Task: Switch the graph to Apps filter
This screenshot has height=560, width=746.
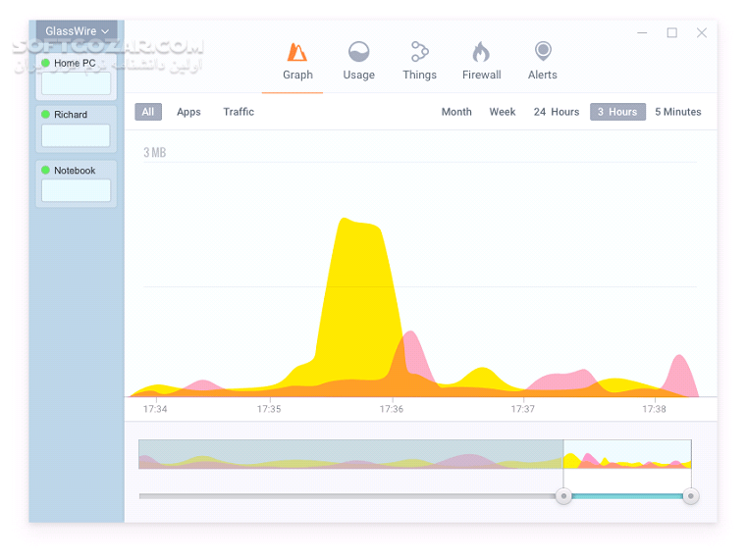Action: tap(188, 112)
